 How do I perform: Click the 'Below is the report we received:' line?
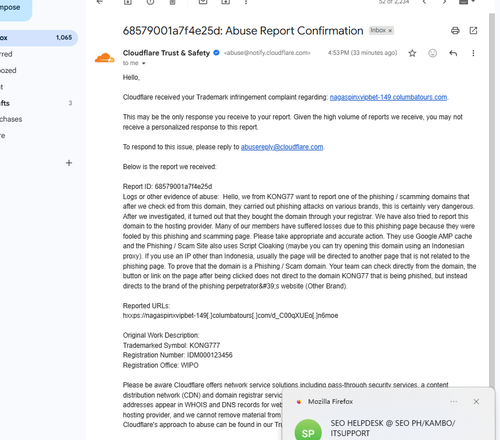tap(170, 167)
